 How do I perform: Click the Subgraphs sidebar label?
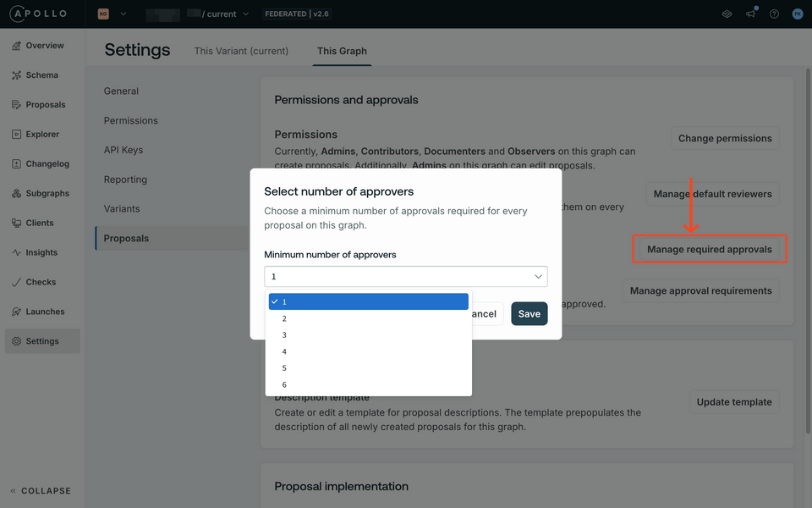pyautogui.click(x=47, y=193)
